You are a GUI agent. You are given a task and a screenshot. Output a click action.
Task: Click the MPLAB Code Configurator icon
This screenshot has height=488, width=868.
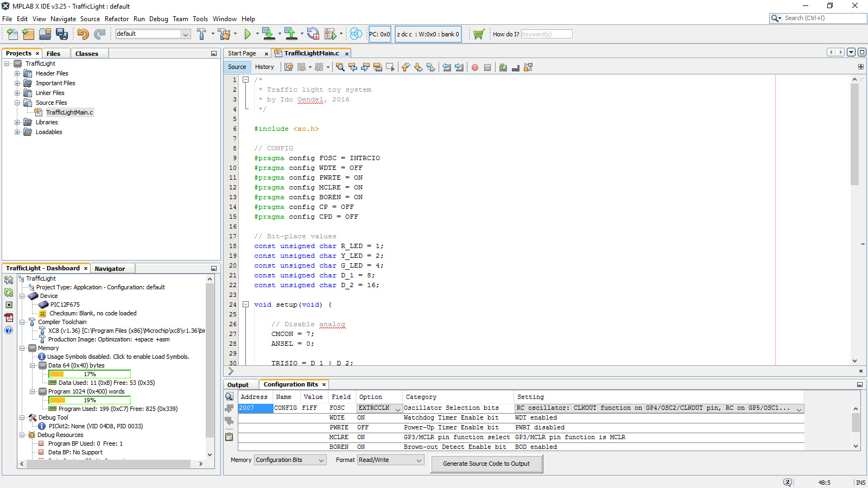pos(356,34)
